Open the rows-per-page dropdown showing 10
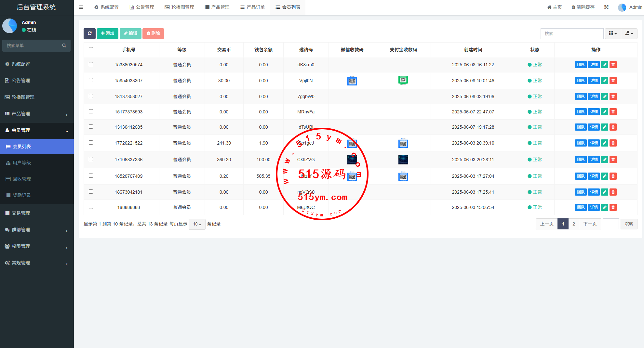The width and height of the screenshot is (644, 348). 197,224
